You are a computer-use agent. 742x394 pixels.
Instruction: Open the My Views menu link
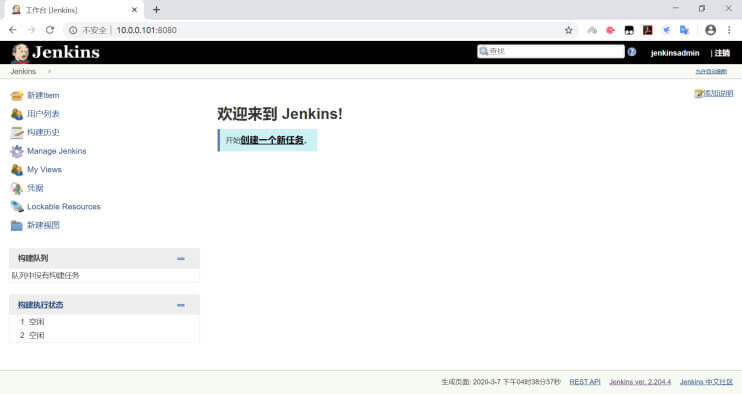(x=44, y=169)
